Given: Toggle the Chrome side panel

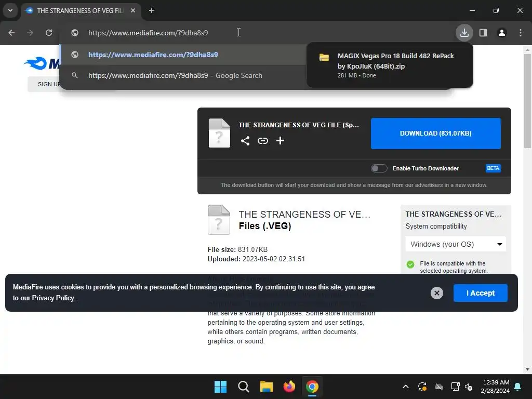Looking at the screenshot, I should point(483,33).
